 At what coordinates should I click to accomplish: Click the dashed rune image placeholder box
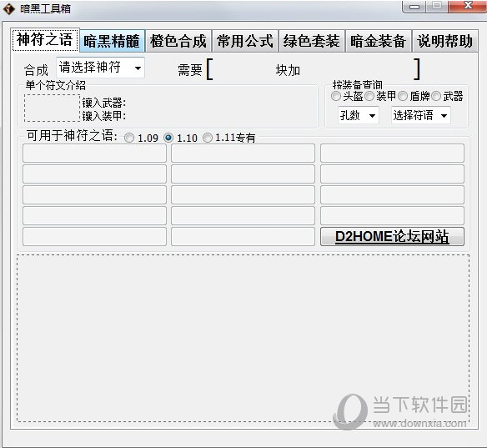(x=53, y=108)
